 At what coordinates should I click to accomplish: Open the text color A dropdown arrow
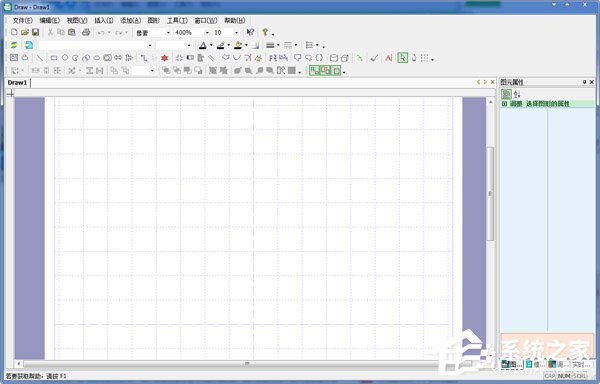(x=211, y=46)
